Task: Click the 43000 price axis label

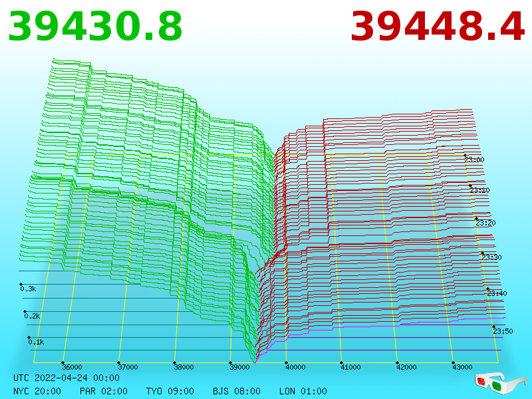Action: (x=462, y=367)
